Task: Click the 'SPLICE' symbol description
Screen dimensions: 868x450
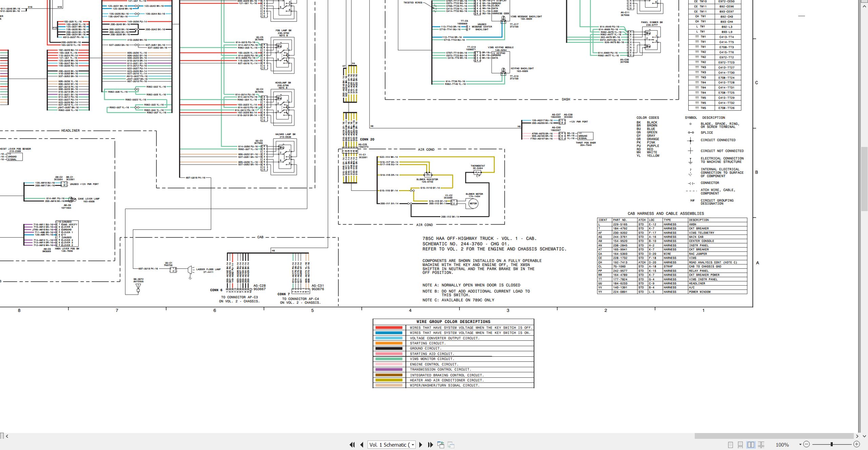Action: pos(707,133)
